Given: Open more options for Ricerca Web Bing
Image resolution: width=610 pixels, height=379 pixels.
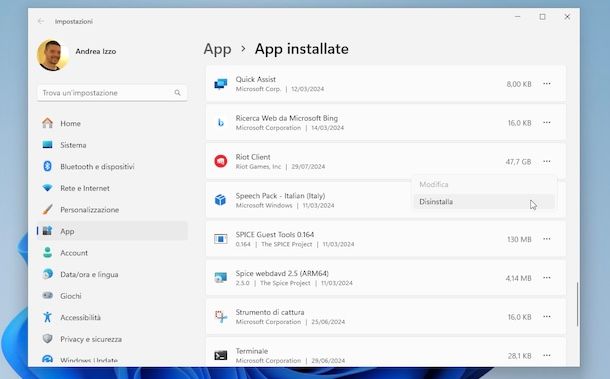Looking at the screenshot, I should [x=547, y=123].
